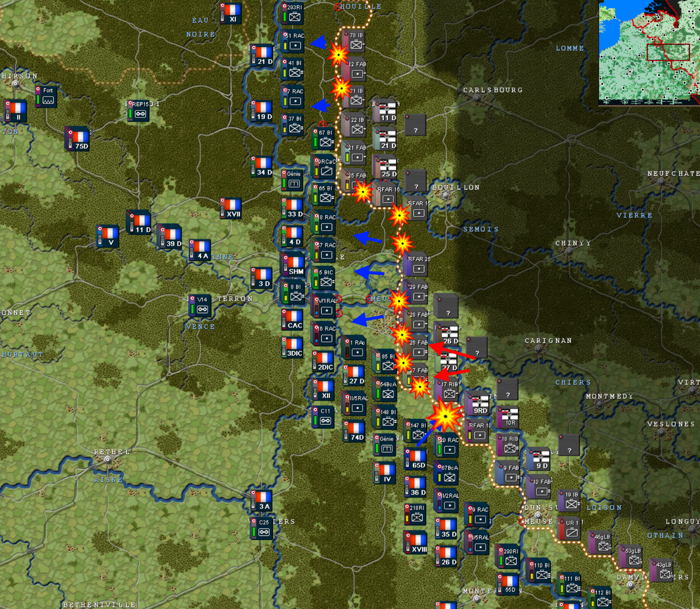Screen dimensions: 700x609
Task: Click the XVII corps counter
Action: (x=231, y=208)
